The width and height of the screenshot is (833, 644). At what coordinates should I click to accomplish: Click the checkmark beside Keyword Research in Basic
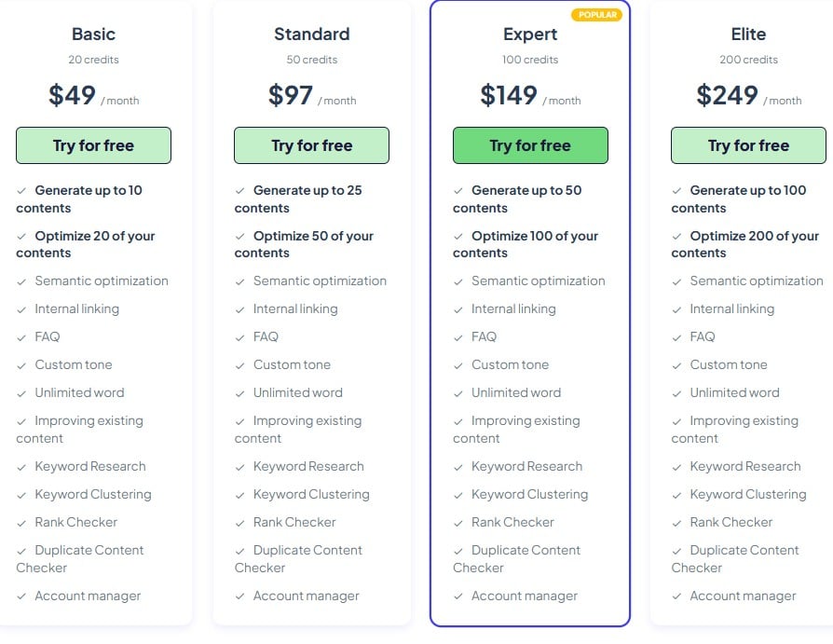(x=20, y=466)
